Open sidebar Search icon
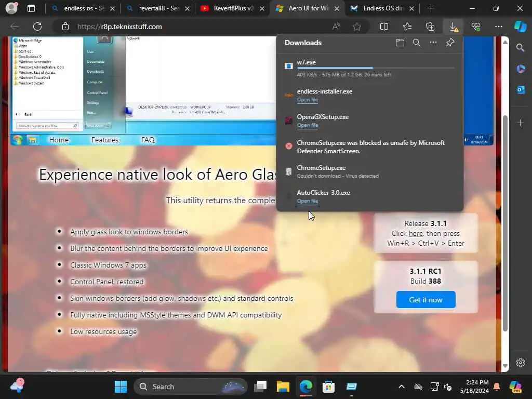The height and width of the screenshot is (399, 532). (521, 47)
